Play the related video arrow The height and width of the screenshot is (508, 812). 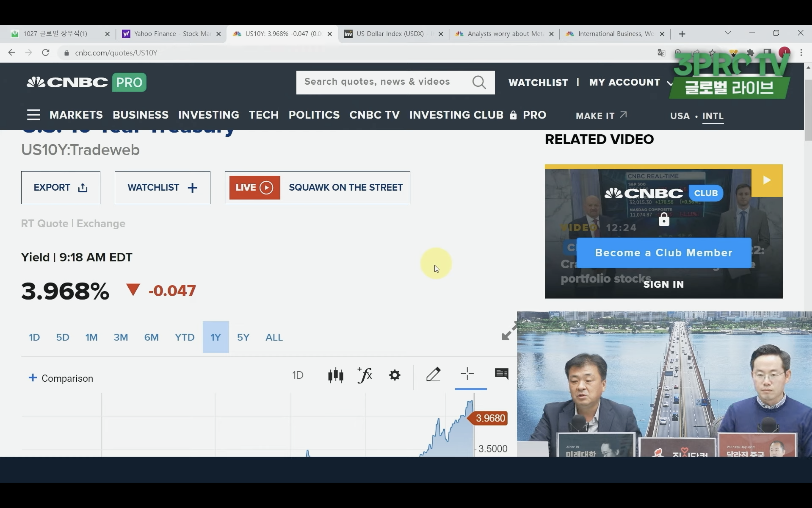767,181
